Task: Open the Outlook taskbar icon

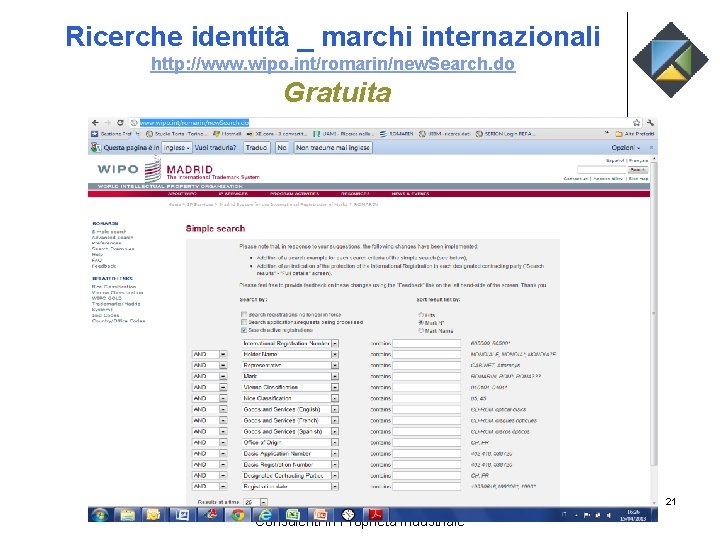Action: coord(153,515)
